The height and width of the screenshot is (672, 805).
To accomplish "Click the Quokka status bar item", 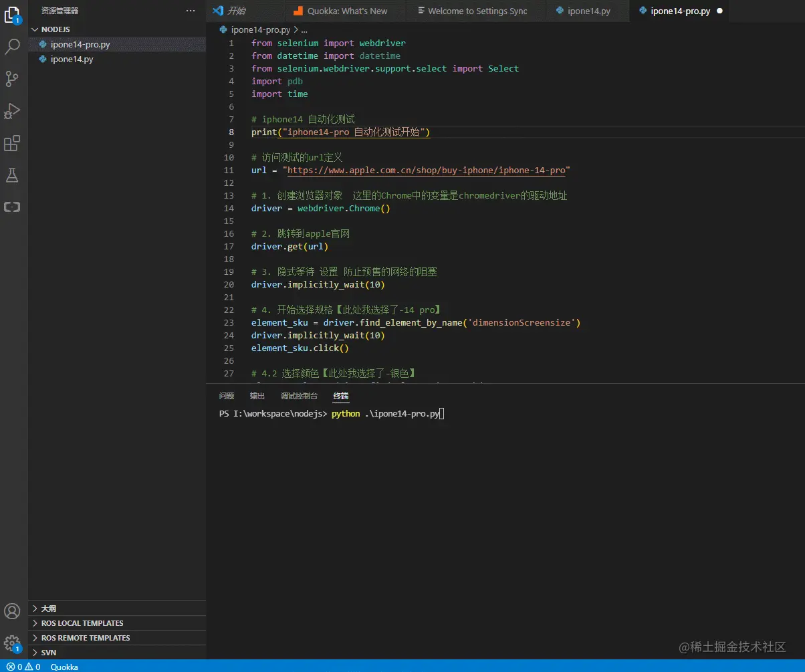I will click(64, 667).
